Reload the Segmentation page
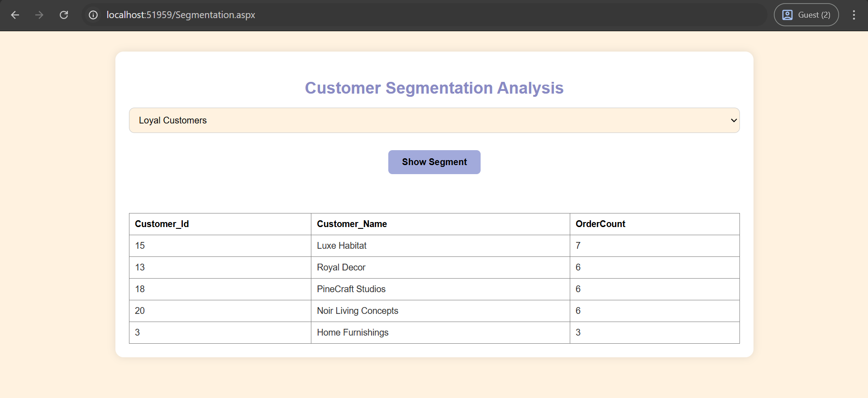The width and height of the screenshot is (868, 398). 64,15
